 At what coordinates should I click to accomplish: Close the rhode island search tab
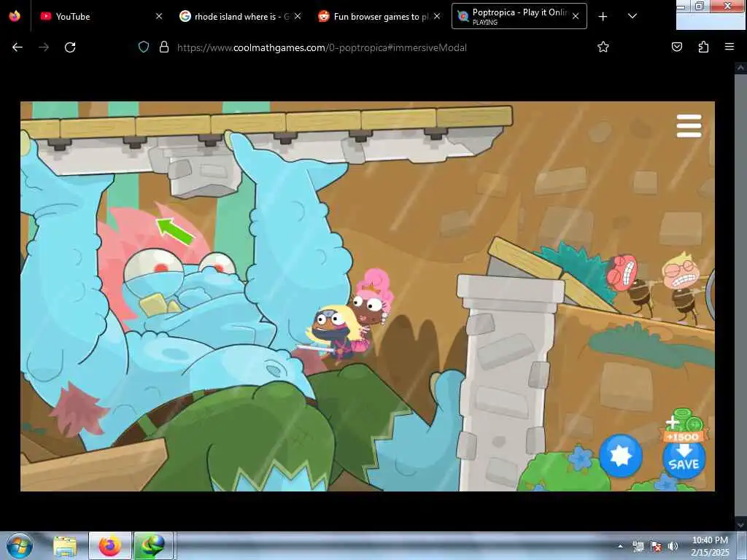point(298,16)
